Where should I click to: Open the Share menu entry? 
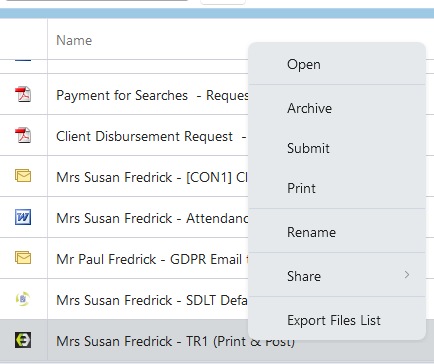coord(337,276)
